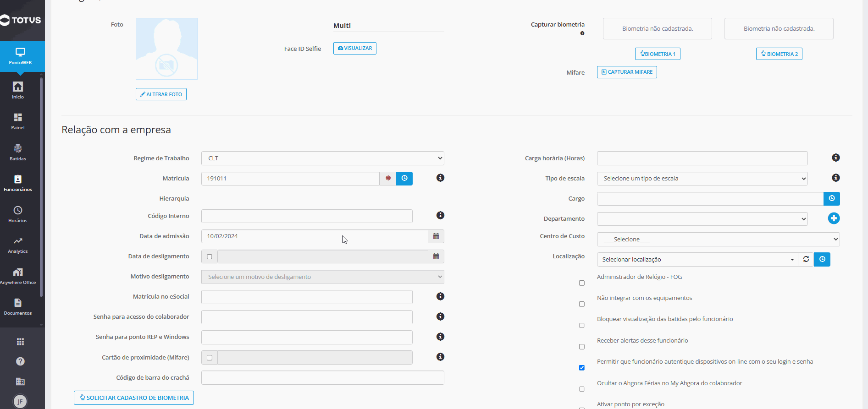Open Regime de Trabalho dropdown

(323, 158)
